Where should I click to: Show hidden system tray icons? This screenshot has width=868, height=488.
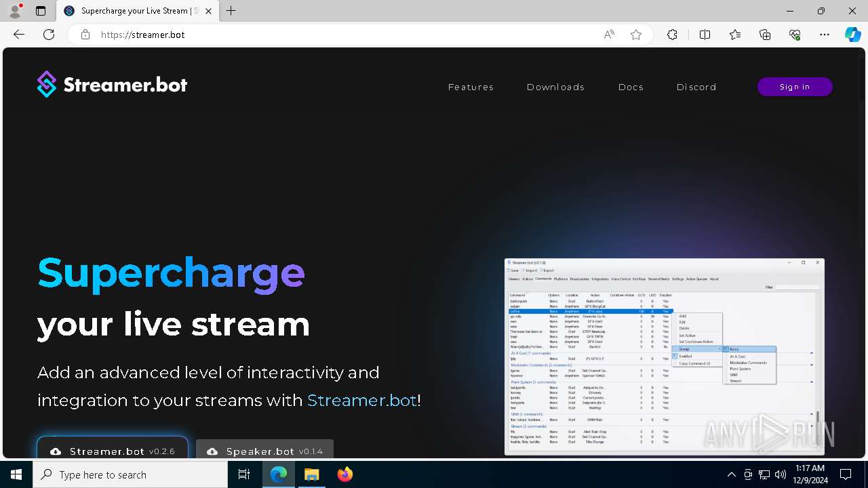732,474
